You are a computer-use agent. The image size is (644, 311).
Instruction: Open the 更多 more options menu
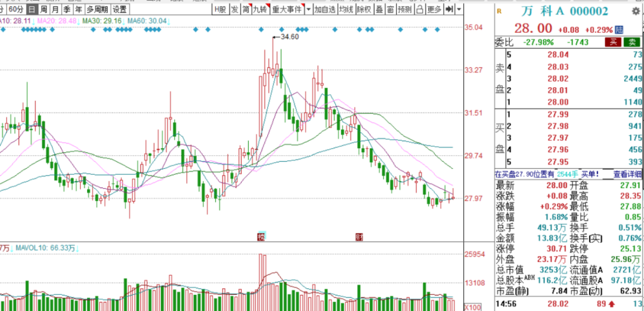point(435,9)
